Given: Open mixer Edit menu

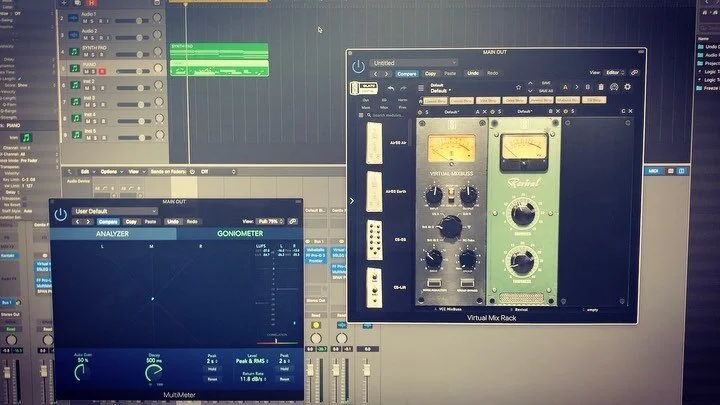Looking at the screenshot, I should [88, 172].
